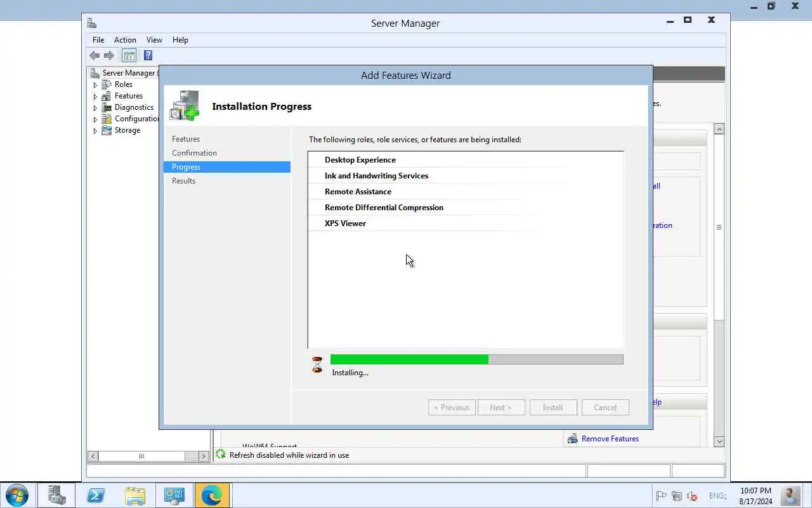Click the right pane scroll up arrow
This screenshot has width=812, height=508.
pos(719,129)
